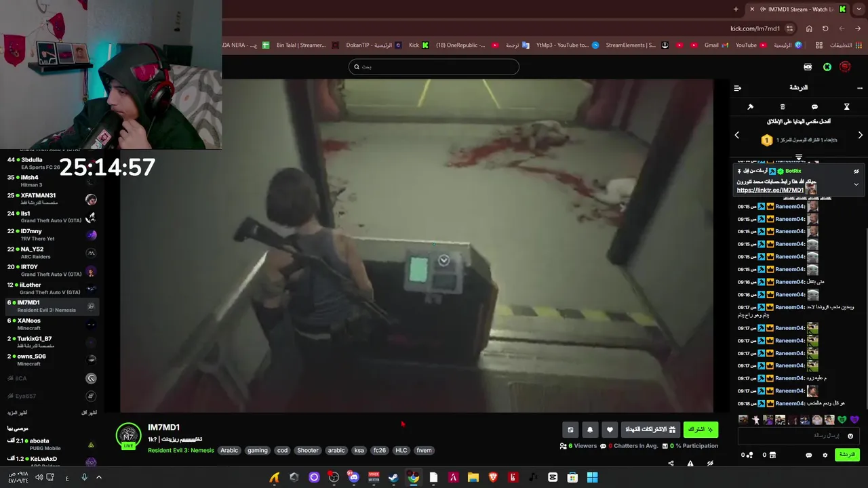
Task: Open the Windows Start menu
Action: [593, 477]
